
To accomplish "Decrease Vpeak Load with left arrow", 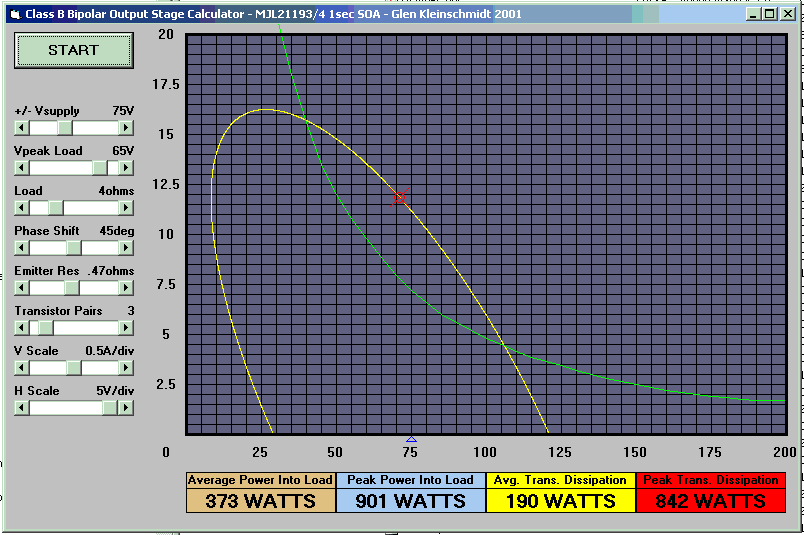I will tap(22, 168).
